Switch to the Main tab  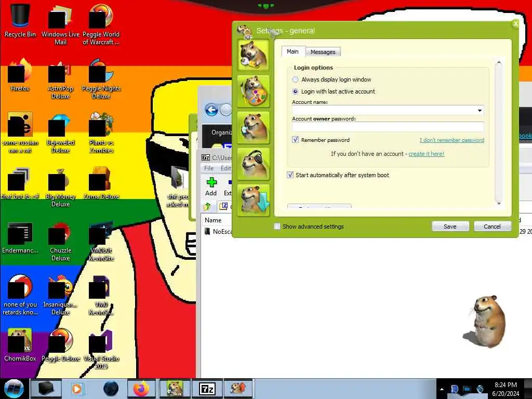(292, 51)
